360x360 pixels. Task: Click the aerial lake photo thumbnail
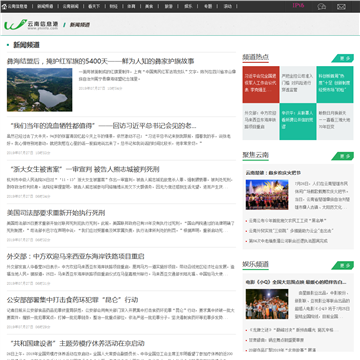(39, 90)
